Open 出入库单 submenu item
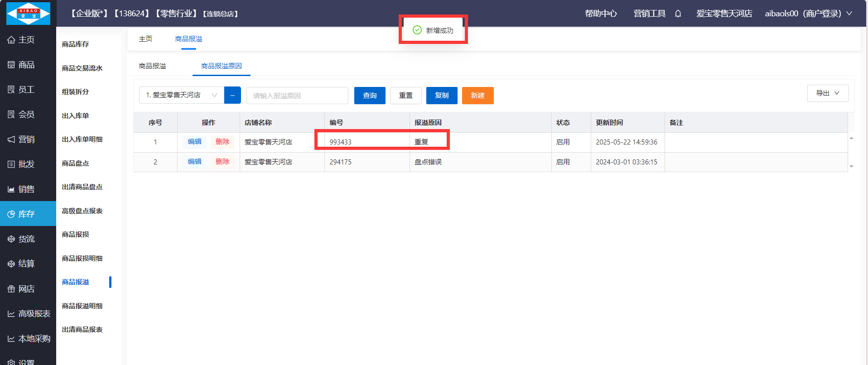Screen dimensions: 868x365 tap(76, 116)
